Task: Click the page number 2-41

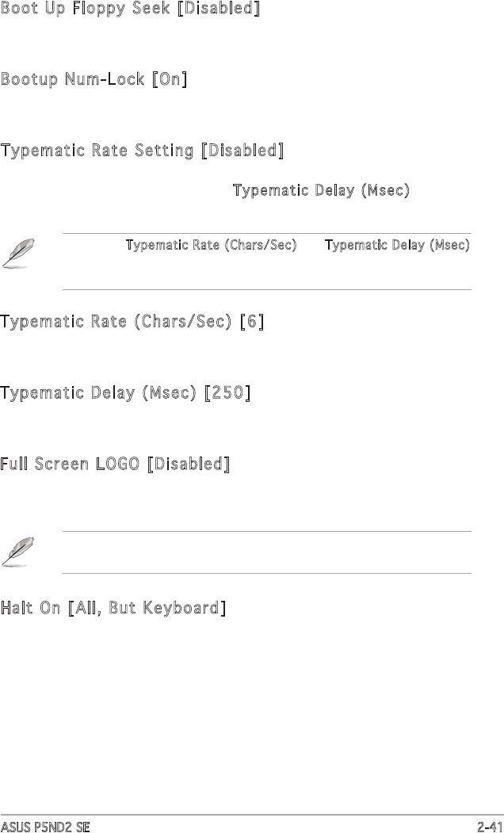Action: click(x=489, y=827)
